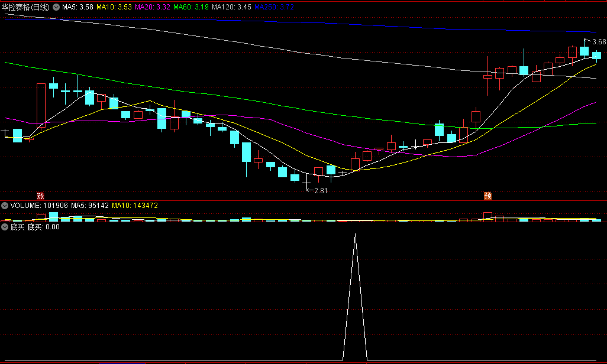Expand the 底买 indicator dropdown arrow
This screenshot has width=607, height=364.
[5, 227]
